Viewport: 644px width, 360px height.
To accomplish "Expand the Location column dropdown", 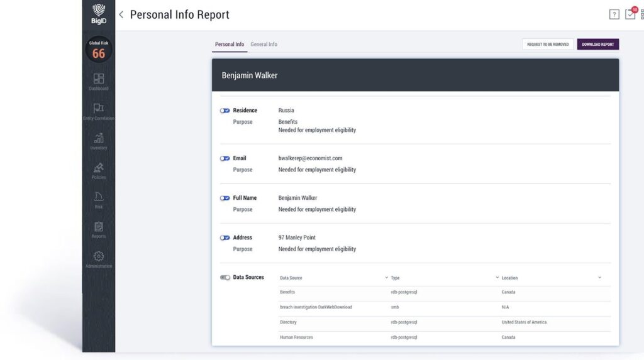I will [x=599, y=277].
